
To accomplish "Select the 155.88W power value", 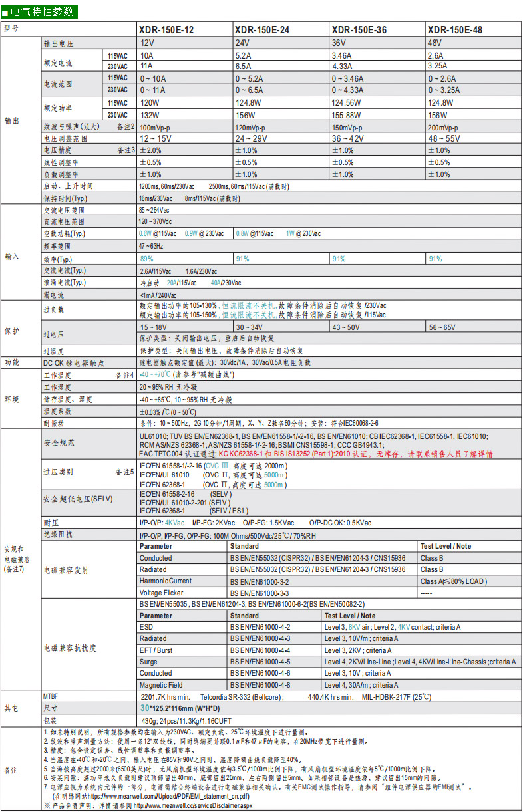I will [346, 115].
